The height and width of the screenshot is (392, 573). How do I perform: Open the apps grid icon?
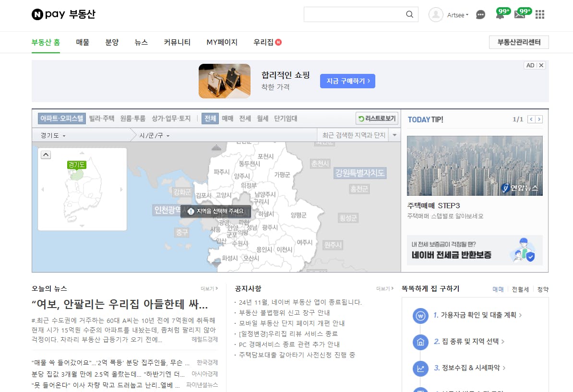click(x=540, y=14)
